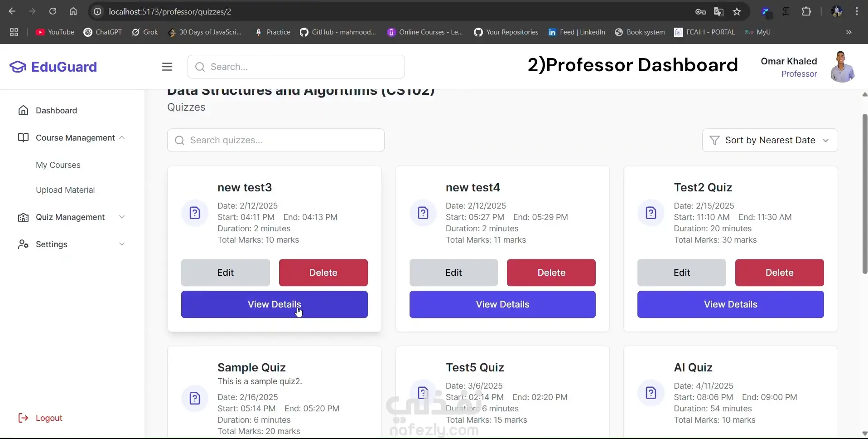
Task: Click the Omar Khaled user name
Action: [x=789, y=61]
